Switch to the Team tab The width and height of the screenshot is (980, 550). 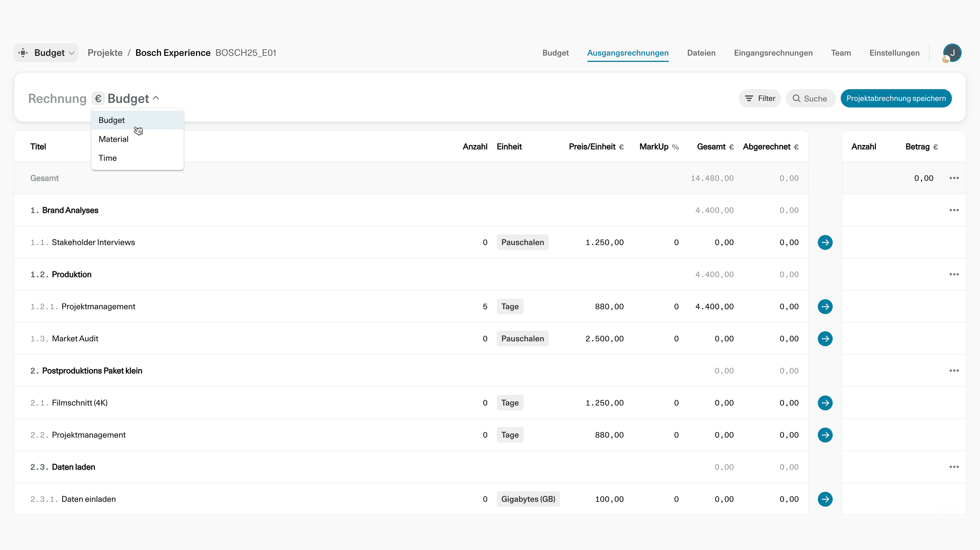pyautogui.click(x=841, y=53)
